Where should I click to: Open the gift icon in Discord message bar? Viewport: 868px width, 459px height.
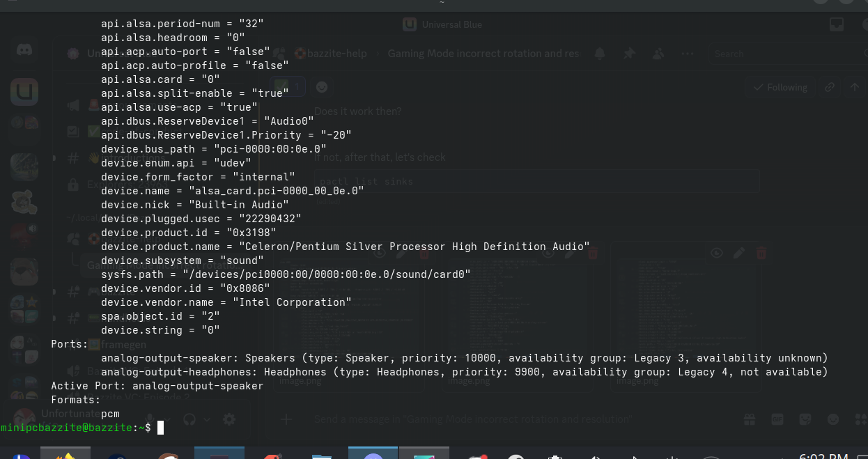(750, 419)
